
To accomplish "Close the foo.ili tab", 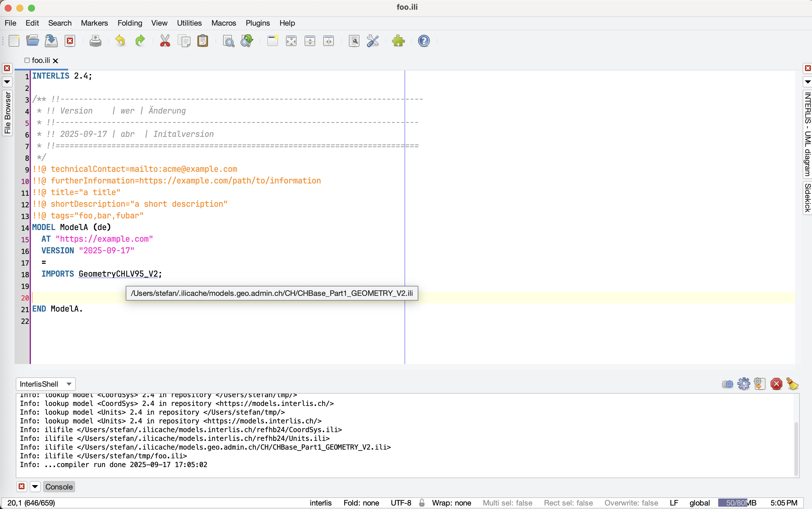I will click(x=56, y=61).
